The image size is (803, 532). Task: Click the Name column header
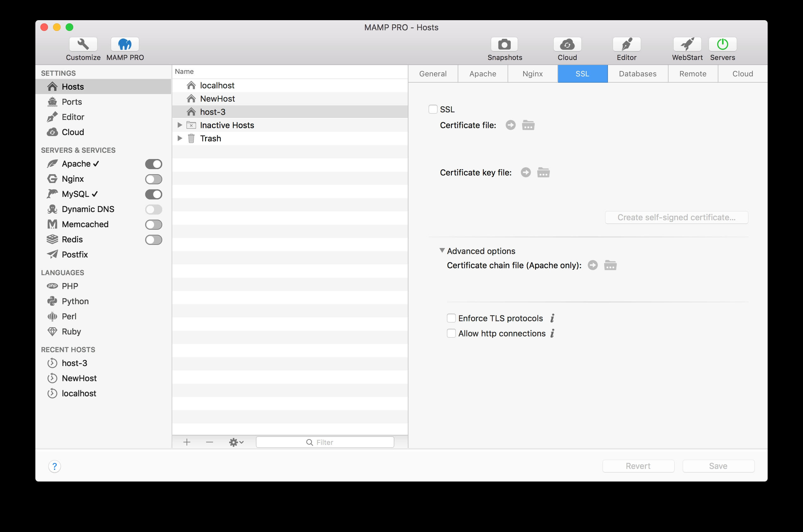290,72
